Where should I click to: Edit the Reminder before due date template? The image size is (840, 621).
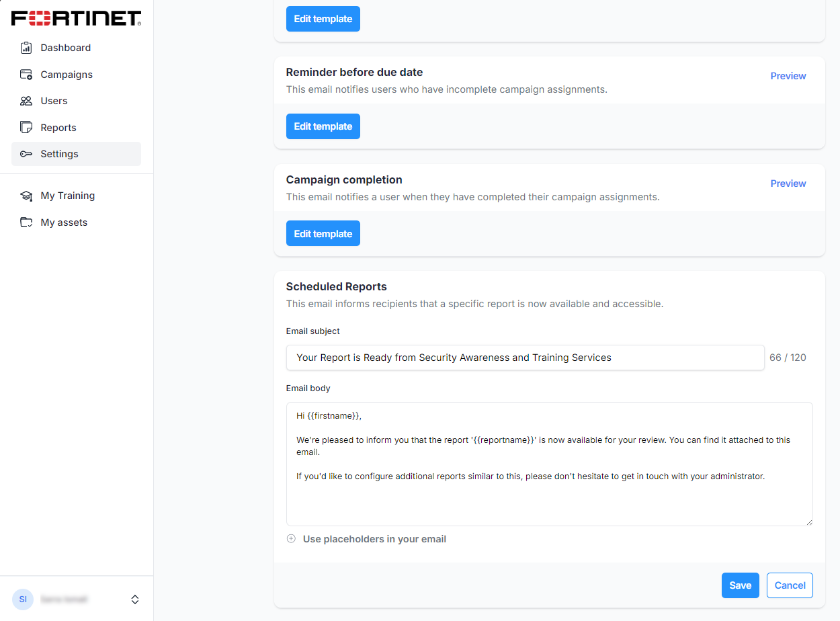pos(323,126)
